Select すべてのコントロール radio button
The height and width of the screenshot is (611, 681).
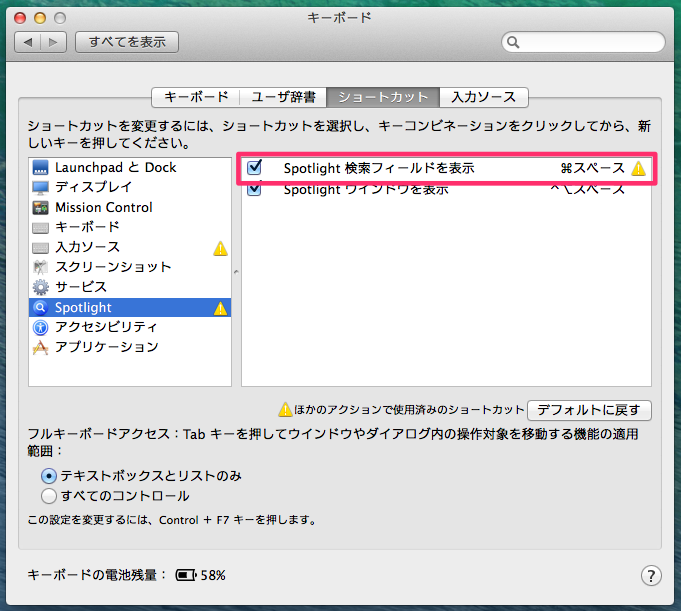tap(49, 495)
